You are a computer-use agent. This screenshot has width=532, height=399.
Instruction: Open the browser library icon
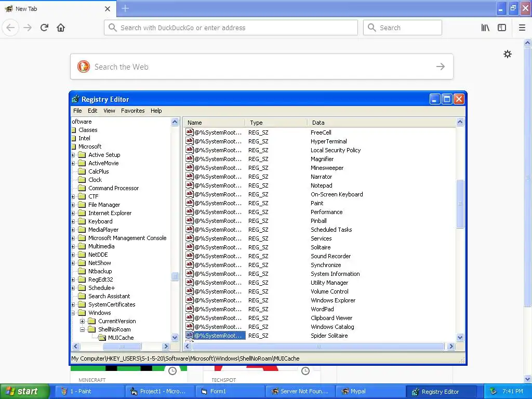click(x=485, y=28)
